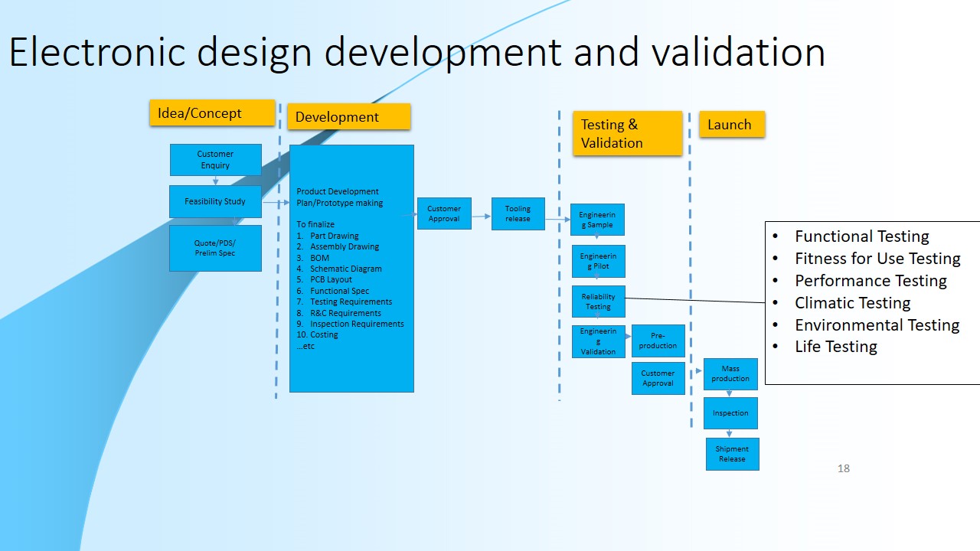980x551 pixels.
Task: Click the Development stage label
Action: 349,117
